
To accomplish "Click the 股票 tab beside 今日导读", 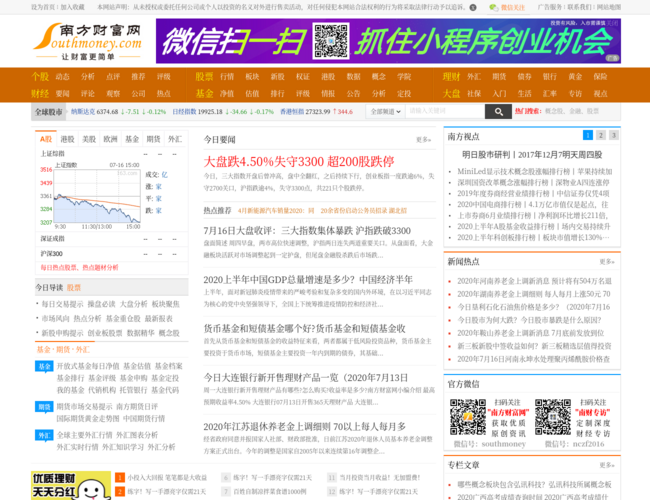I will point(74,288).
